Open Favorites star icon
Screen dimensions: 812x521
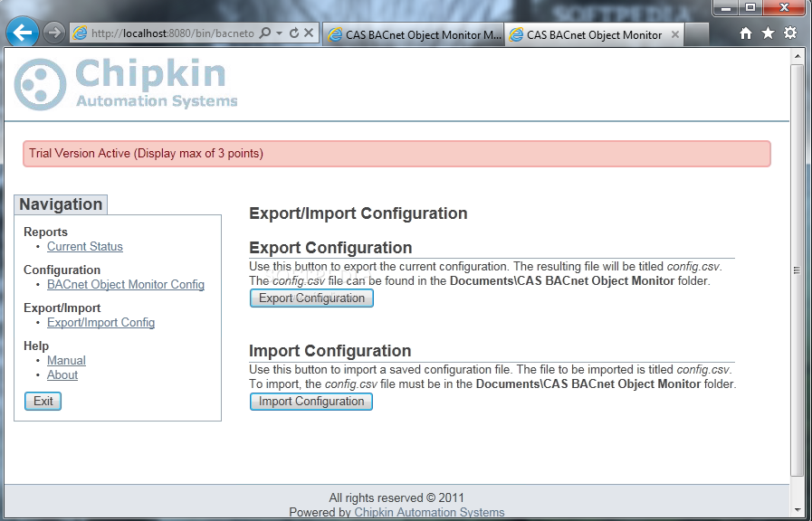pos(768,33)
